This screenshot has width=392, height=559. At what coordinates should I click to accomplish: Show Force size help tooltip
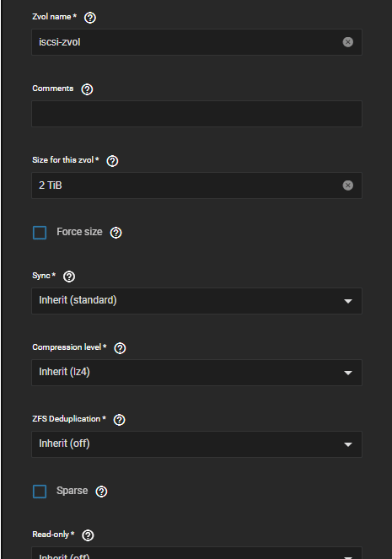click(115, 233)
